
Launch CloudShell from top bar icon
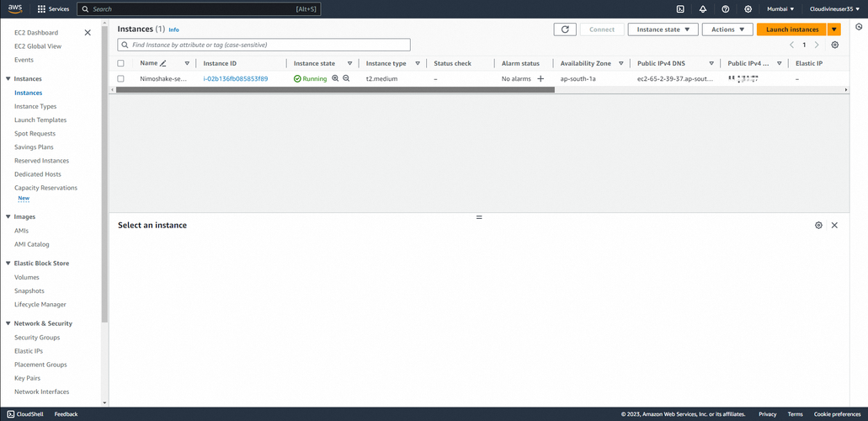click(680, 9)
